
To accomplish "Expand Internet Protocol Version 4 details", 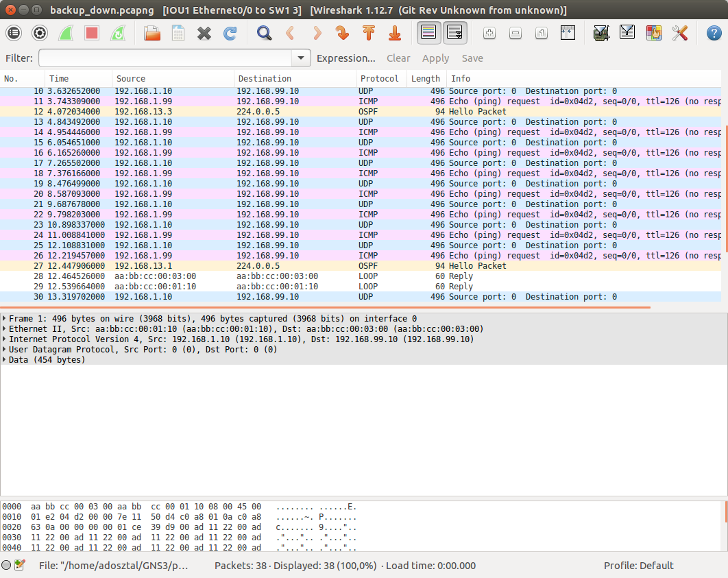I will [x=5, y=339].
